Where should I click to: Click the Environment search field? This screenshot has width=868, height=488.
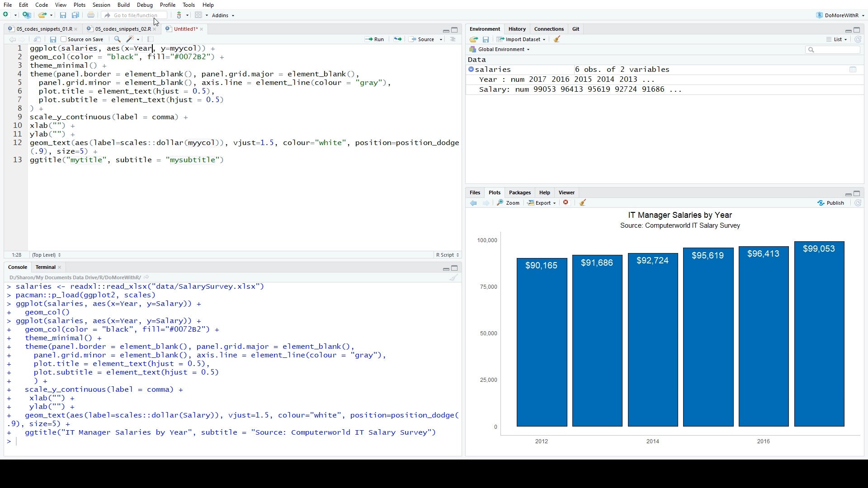833,50
